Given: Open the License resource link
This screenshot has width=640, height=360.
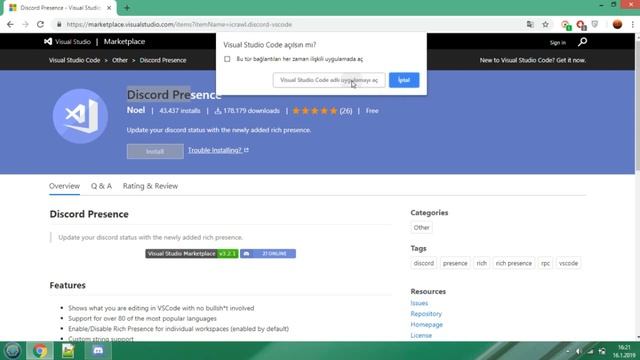Looking at the screenshot, I should point(421,336).
